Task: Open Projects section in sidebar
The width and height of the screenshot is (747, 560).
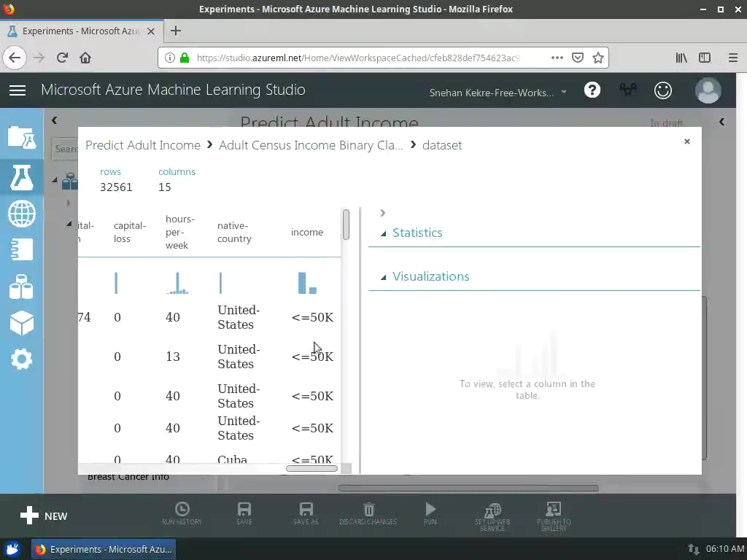Action: point(21,138)
